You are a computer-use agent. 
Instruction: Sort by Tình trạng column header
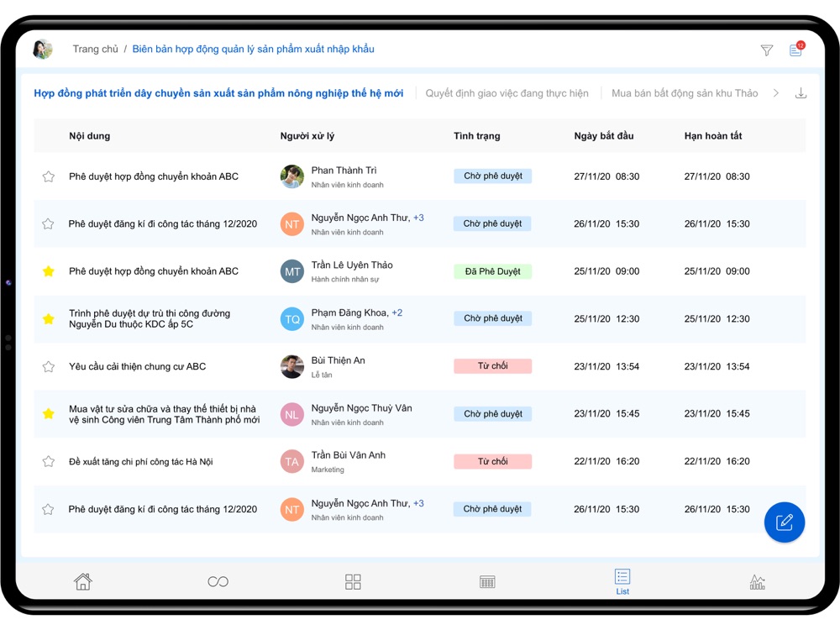tap(477, 136)
